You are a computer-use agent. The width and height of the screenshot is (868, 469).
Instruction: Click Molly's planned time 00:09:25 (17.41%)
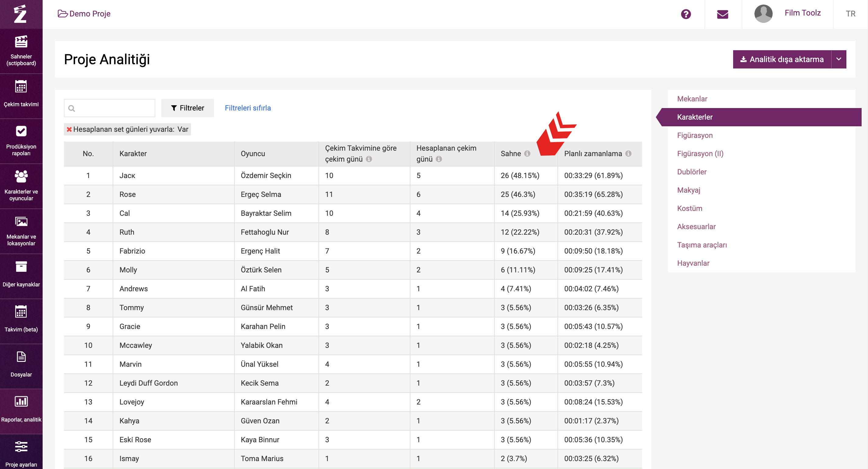(593, 270)
